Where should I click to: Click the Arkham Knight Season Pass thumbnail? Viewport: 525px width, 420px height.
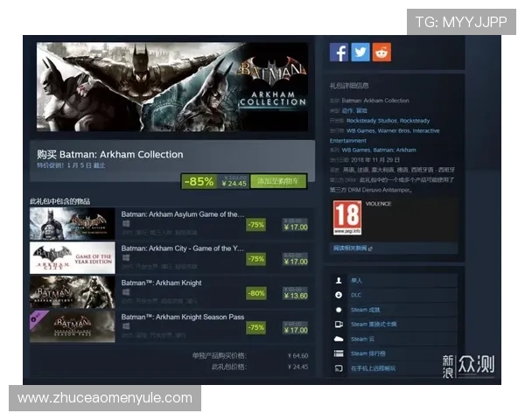point(72,326)
